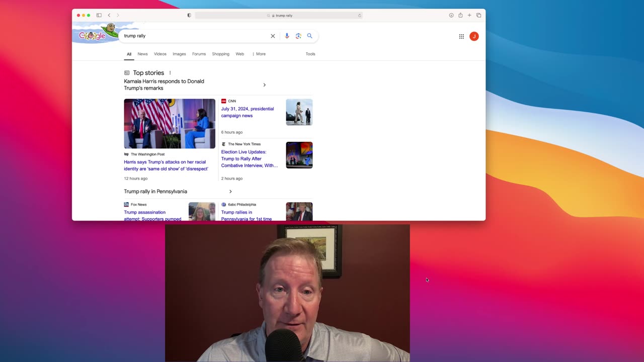Open Safari downloads icon
The width and height of the screenshot is (644, 362).
[x=451, y=15]
